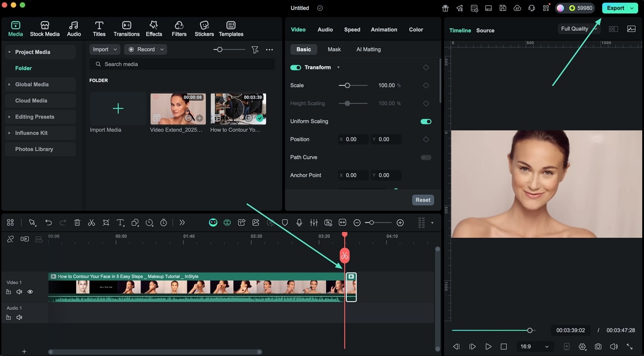
Task: Open the Import dropdown menu
Action: (x=105, y=50)
